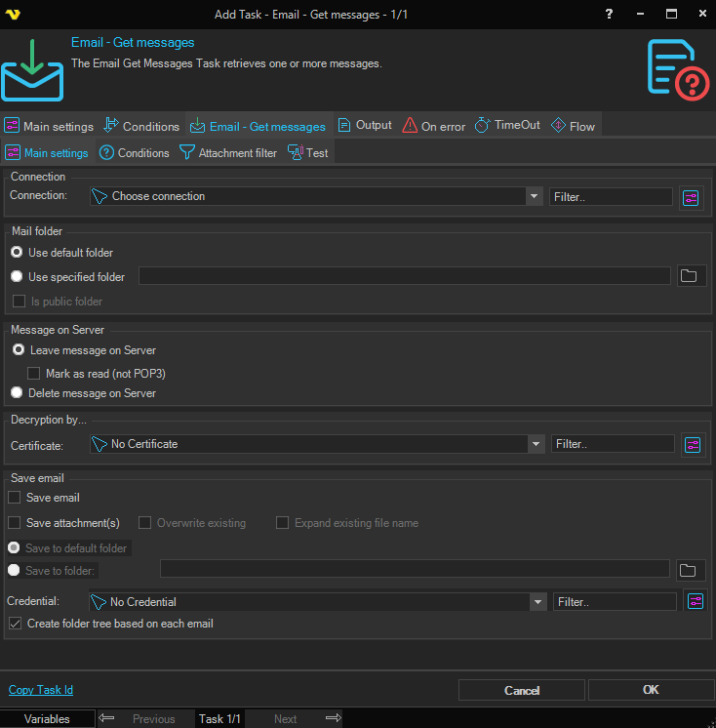The image size is (716, 728).
Task: Click the Connection Filter input field
Action: (x=611, y=197)
